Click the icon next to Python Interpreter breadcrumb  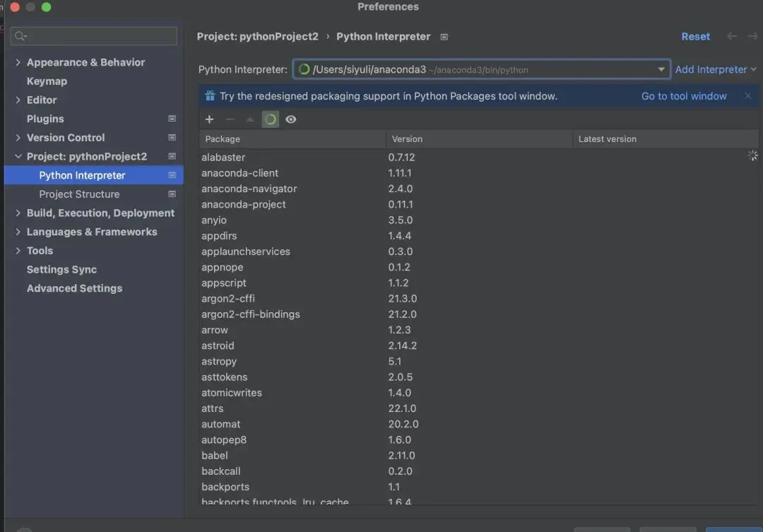point(444,37)
